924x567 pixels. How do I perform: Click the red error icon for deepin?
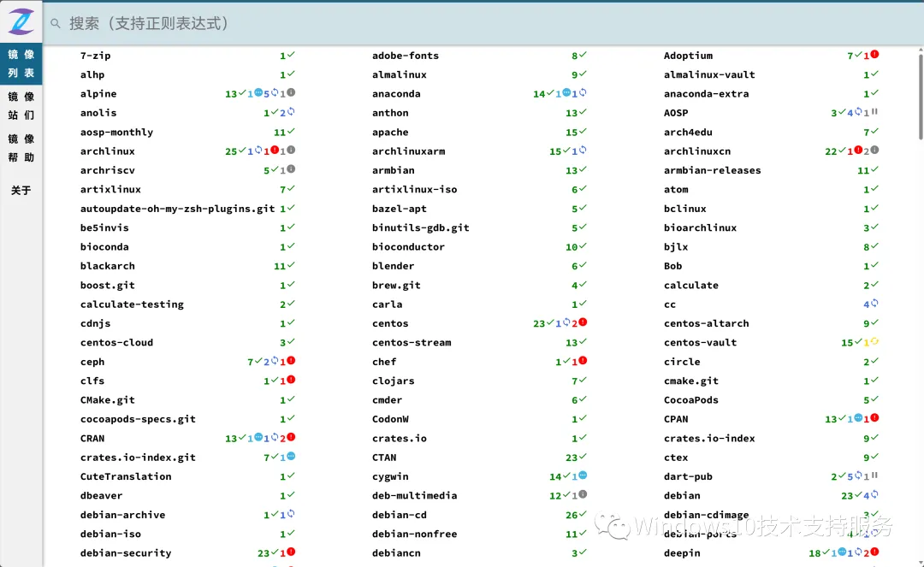[874, 552]
